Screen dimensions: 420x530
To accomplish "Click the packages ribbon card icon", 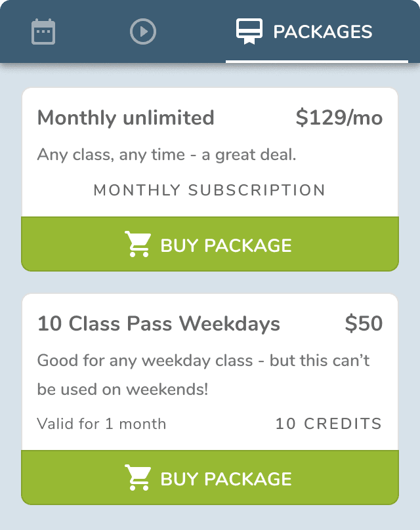I will (x=249, y=31).
